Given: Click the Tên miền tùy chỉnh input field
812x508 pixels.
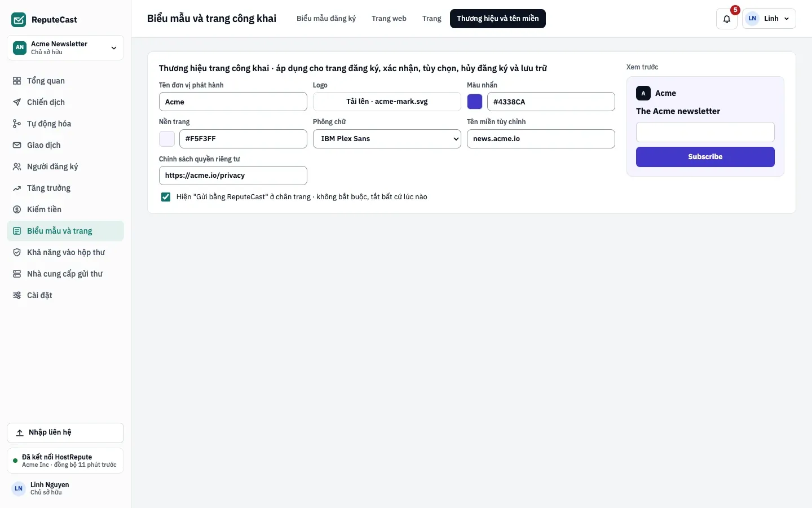Looking at the screenshot, I should tap(541, 139).
